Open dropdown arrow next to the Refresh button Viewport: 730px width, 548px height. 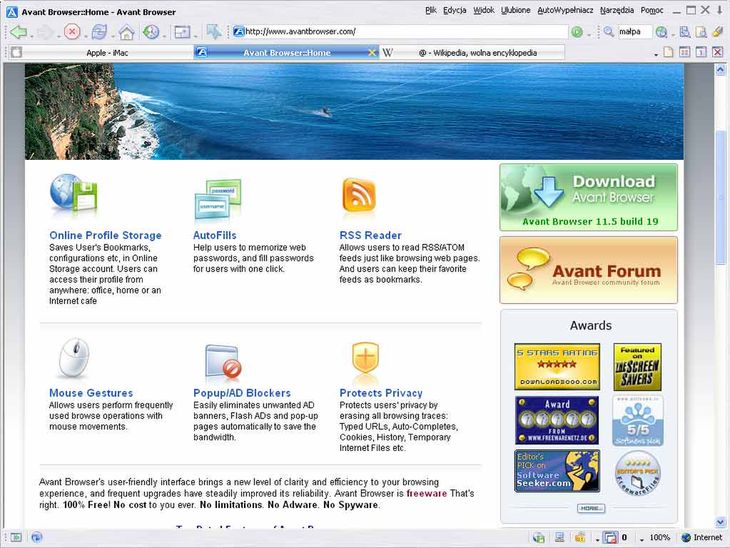point(112,36)
